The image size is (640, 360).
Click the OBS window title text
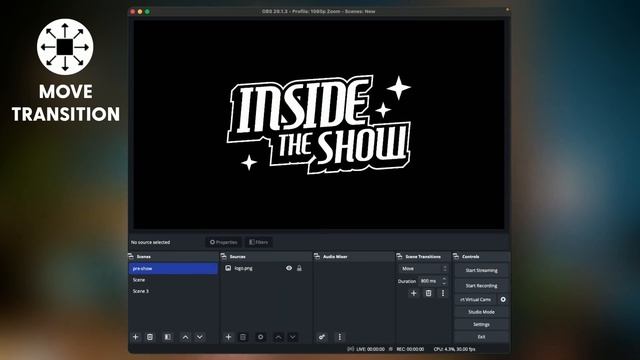pos(319,11)
